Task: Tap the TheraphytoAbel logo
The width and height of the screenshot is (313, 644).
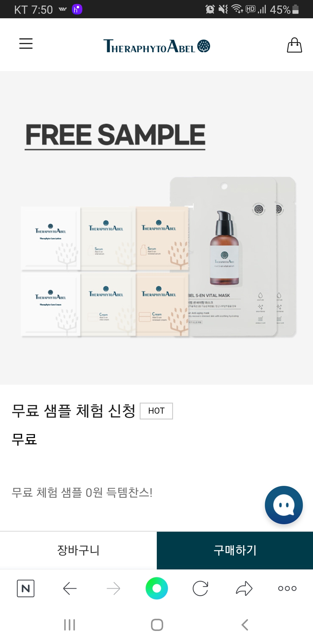Action: pos(156,46)
